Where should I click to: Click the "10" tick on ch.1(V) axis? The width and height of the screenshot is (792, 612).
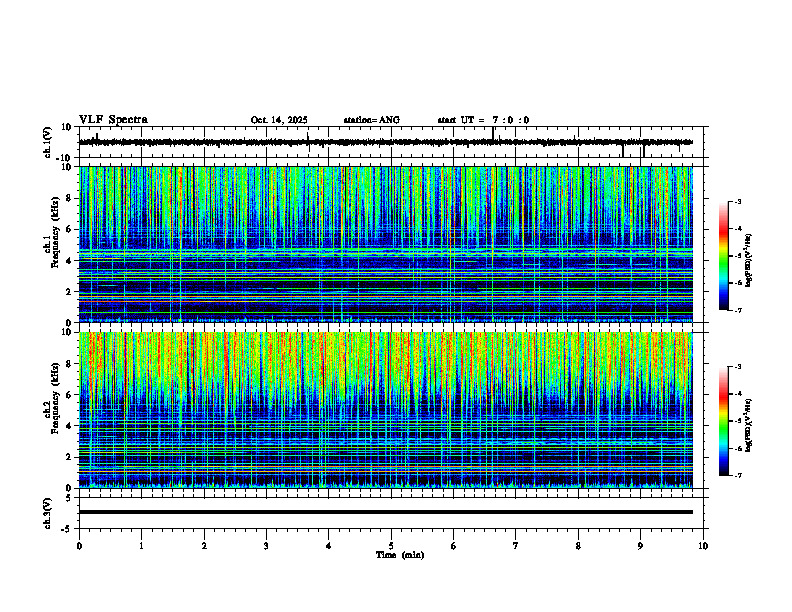[x=67, y=127]
